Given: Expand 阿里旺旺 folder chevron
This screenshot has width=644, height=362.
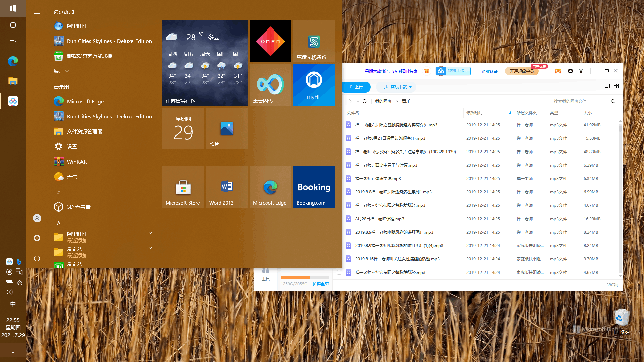Looking at the screenshot, I should point(150,233).
